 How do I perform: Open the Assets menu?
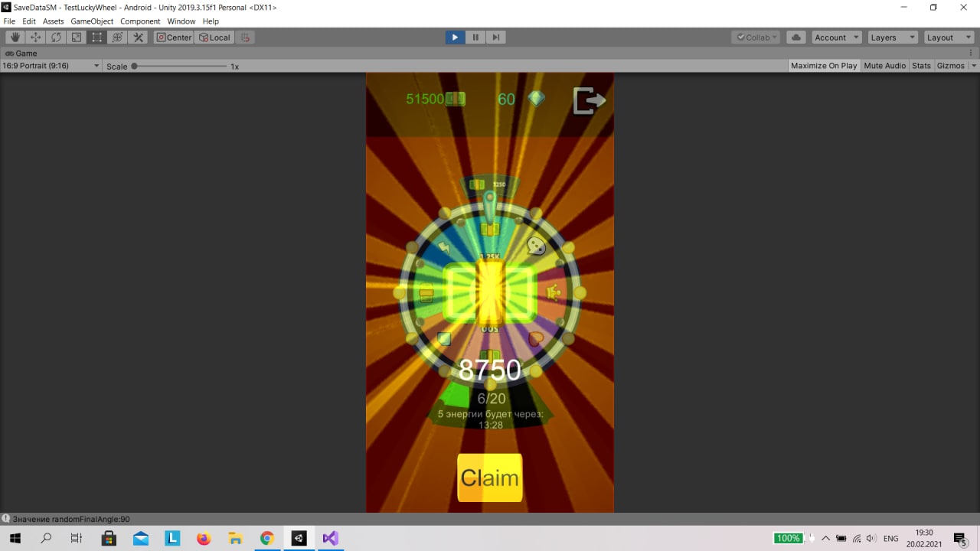coord(54,21)
